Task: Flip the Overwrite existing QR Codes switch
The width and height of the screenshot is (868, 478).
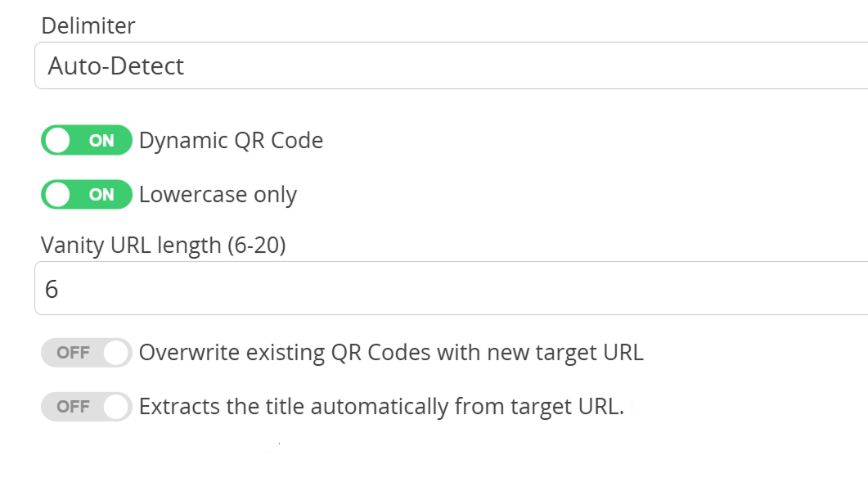Action: click(x=86, y=352)
